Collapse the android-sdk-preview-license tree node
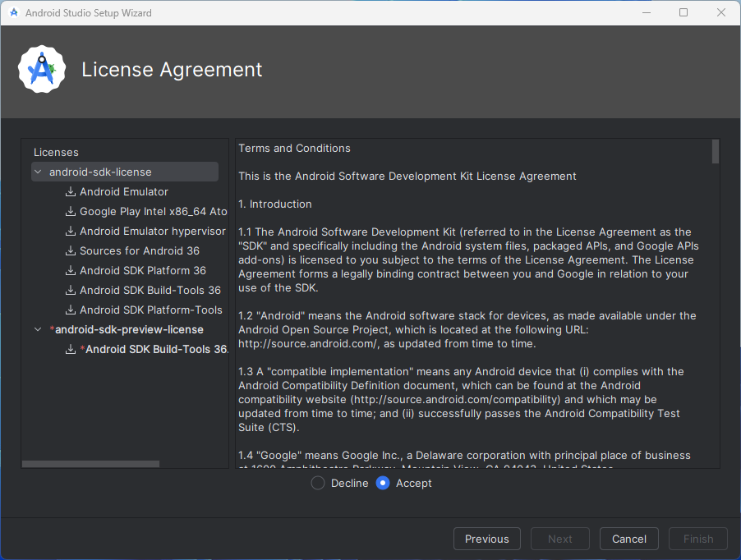The width and height of the screenshot is (741, 560). [x=38, y=330]
